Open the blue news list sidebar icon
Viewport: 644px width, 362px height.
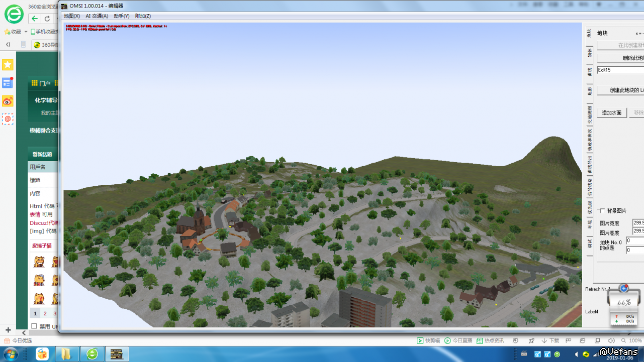8,83
